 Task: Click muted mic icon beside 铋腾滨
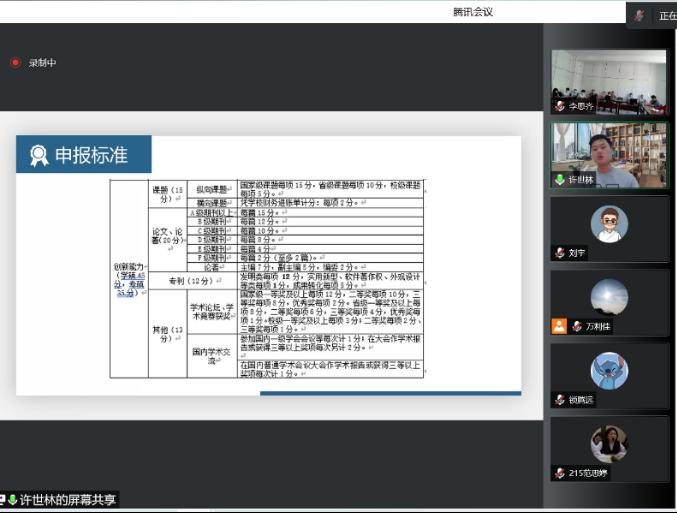point(560,399)
